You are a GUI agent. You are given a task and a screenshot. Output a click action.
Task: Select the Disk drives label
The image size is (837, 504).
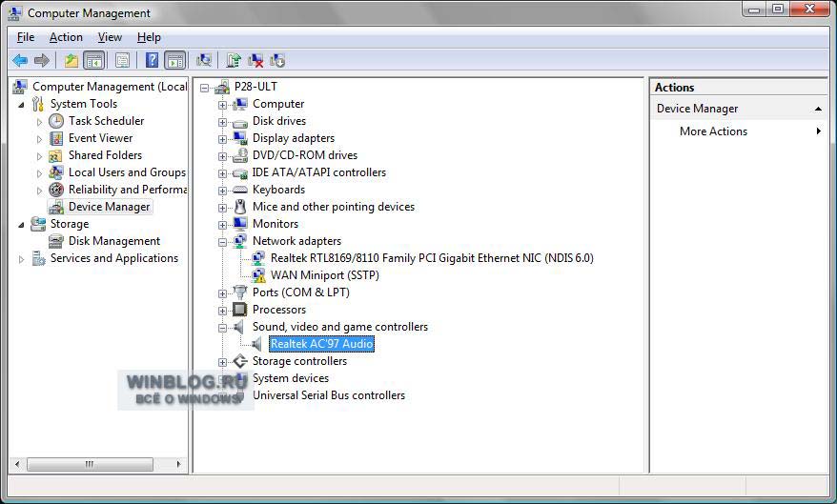coord(279,121)
